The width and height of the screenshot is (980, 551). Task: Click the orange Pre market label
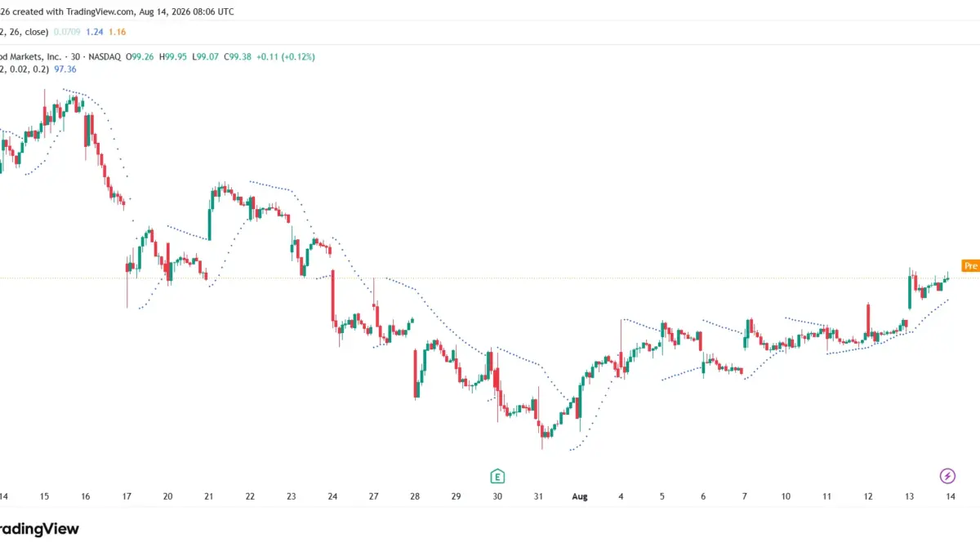point(970,266)
